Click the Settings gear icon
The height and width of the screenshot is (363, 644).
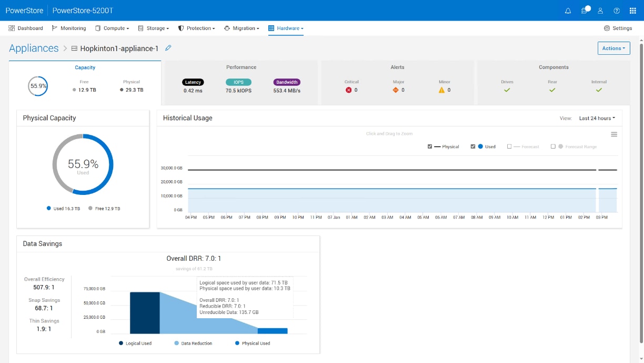pos(607,28)
